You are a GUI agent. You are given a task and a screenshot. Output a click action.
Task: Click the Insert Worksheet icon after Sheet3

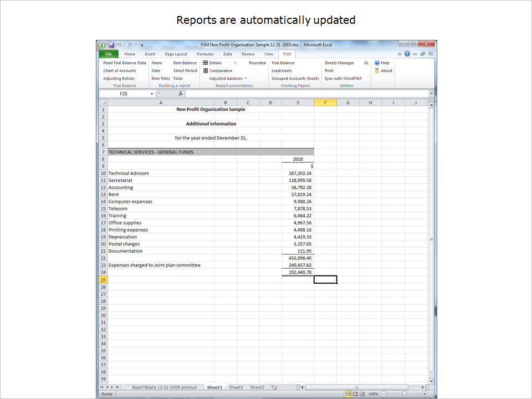pyautogui.click(x=274, y=387)
